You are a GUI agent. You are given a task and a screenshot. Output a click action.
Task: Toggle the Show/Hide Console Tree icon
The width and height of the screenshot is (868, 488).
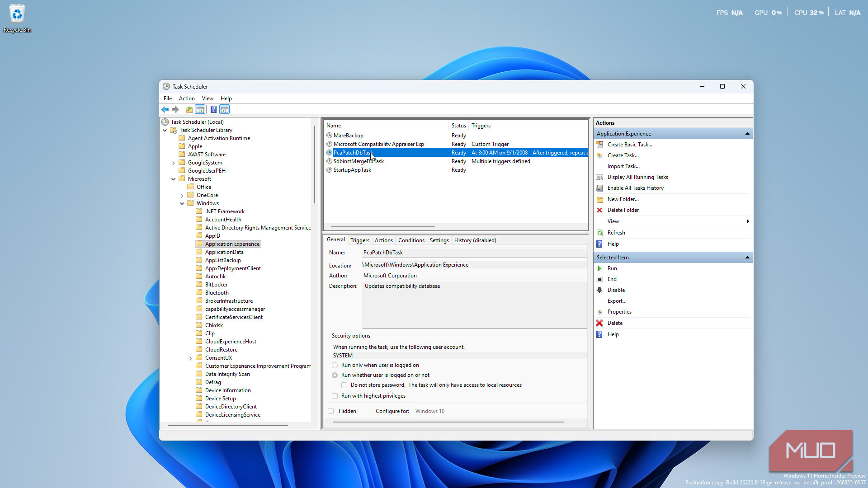(x=200, y=109)
